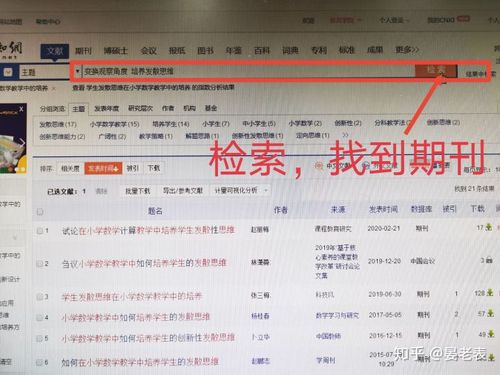This screenshot has height=375, width=500.
Task: Open the 计量可视化分析 dropdown
Action: point(241,190)
